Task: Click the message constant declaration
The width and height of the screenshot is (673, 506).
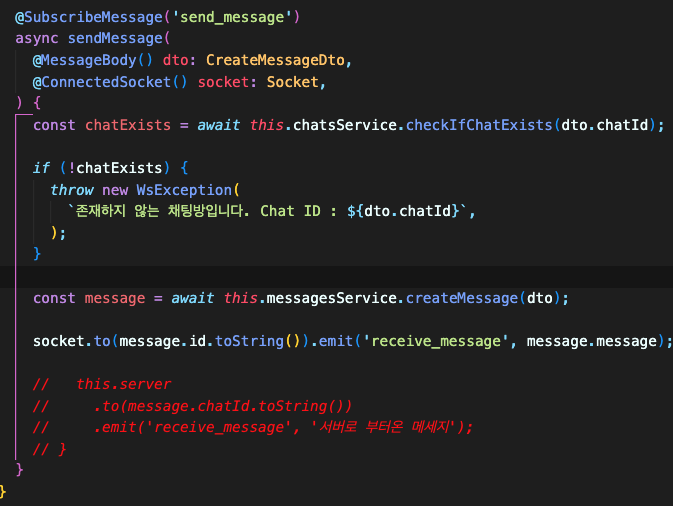Action: click(115, 298)
